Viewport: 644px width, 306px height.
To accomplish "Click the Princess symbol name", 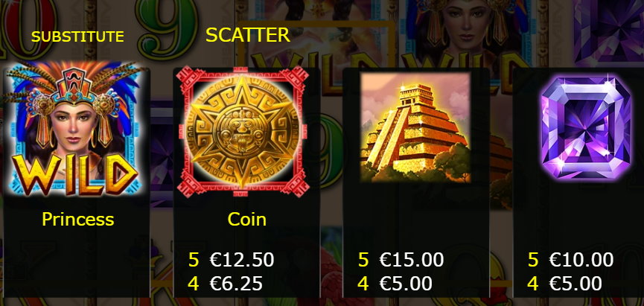I will 77,220.
